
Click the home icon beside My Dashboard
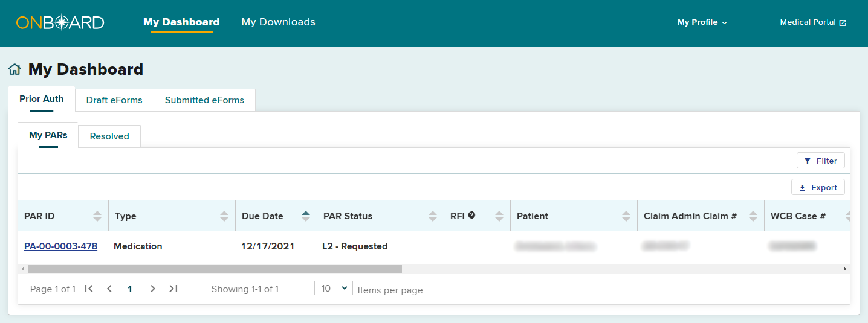pyautogui.click(x=15, y=69)
